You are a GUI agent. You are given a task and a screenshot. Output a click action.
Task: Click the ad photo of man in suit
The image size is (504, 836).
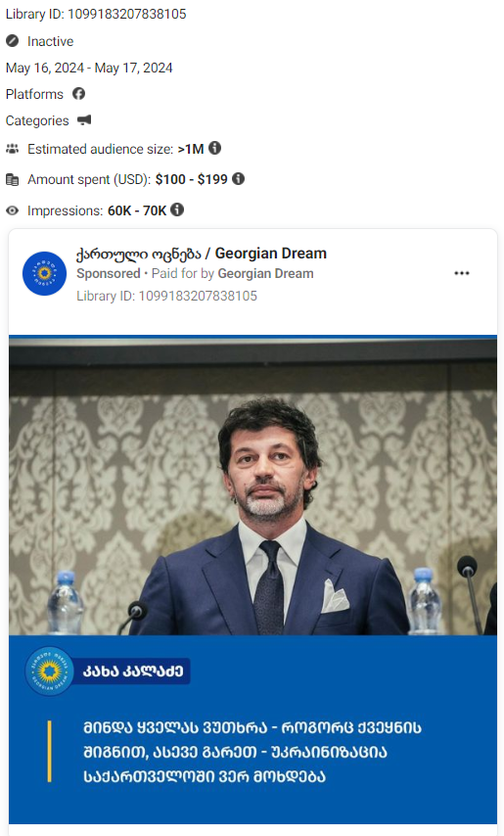click(x=253, y=486)
